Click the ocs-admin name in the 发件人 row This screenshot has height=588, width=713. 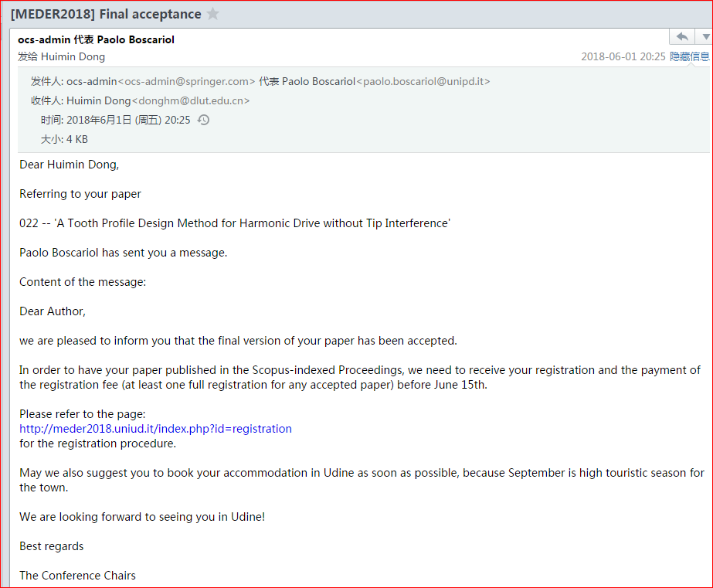(x=91, y=81)
